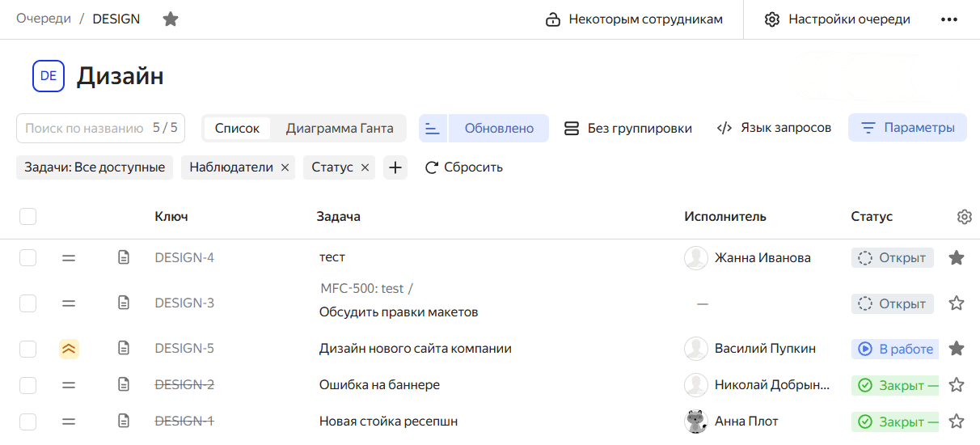Expand the В работе status of DESIGN-5

coord(895,349)
